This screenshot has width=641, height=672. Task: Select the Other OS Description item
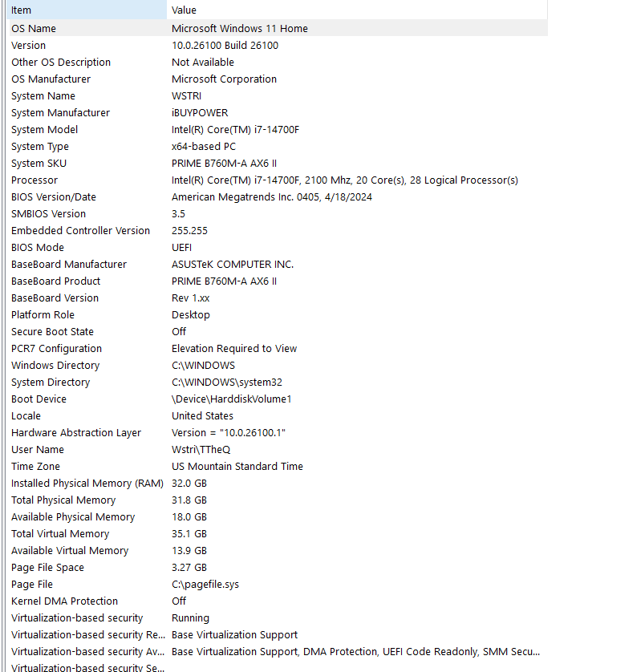(x=61, y=62)
